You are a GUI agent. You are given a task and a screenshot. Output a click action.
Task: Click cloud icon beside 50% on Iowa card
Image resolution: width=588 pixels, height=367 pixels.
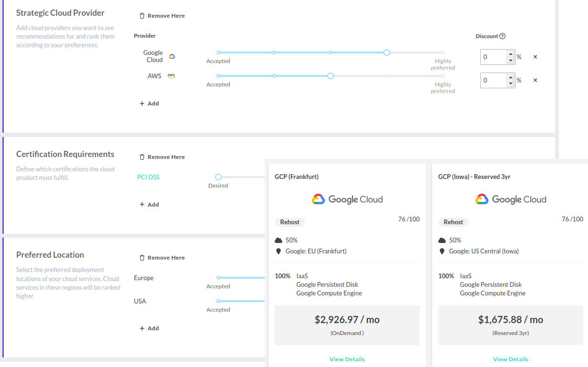point(442,240)
